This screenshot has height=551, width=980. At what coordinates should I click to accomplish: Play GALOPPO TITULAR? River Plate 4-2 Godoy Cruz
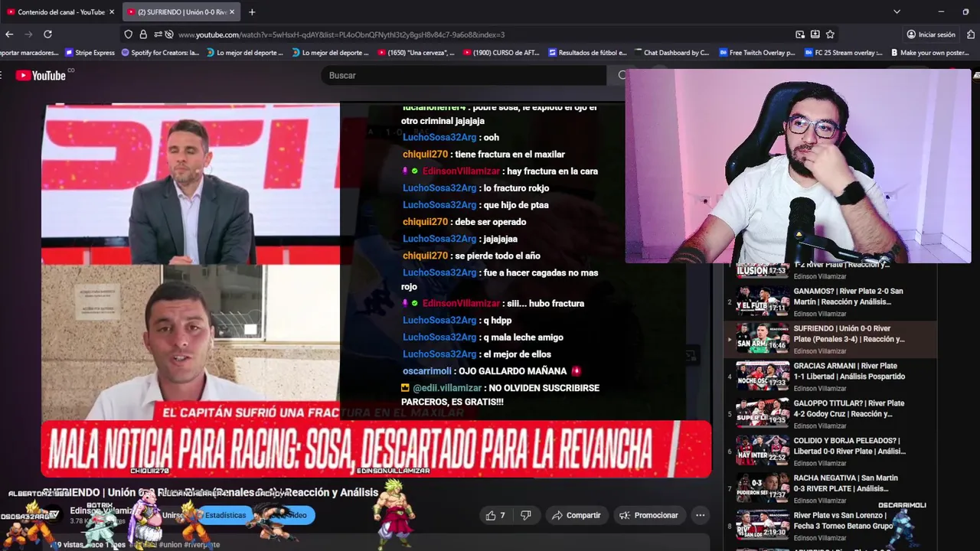[830, 413]
